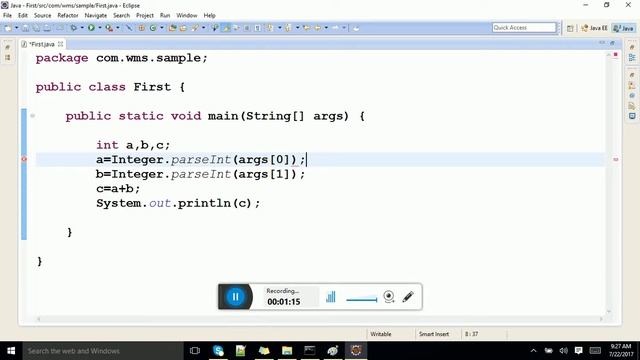Open the Problems view from right trim

(632, 86)
